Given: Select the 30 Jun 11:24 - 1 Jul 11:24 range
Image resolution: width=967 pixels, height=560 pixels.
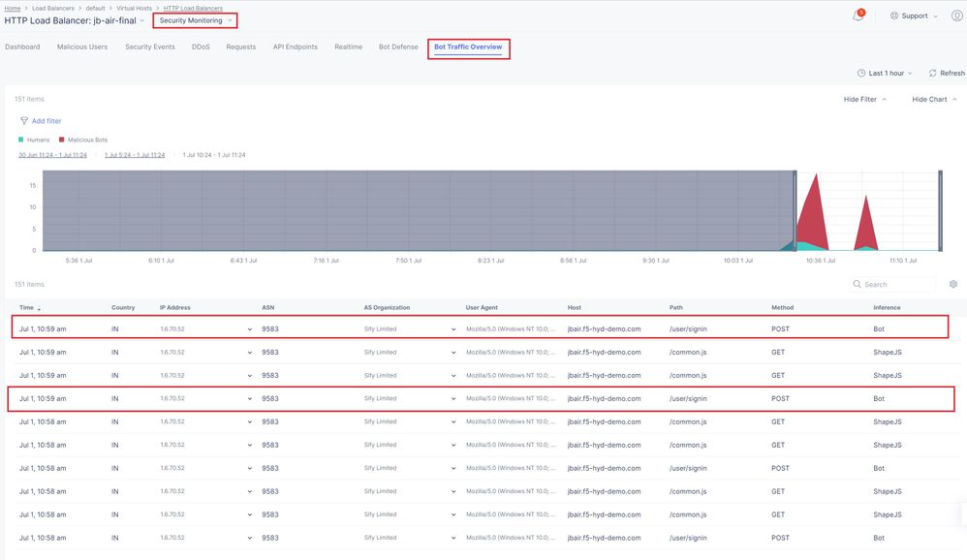Looking at the screenshot, I should tap(52, 155).
